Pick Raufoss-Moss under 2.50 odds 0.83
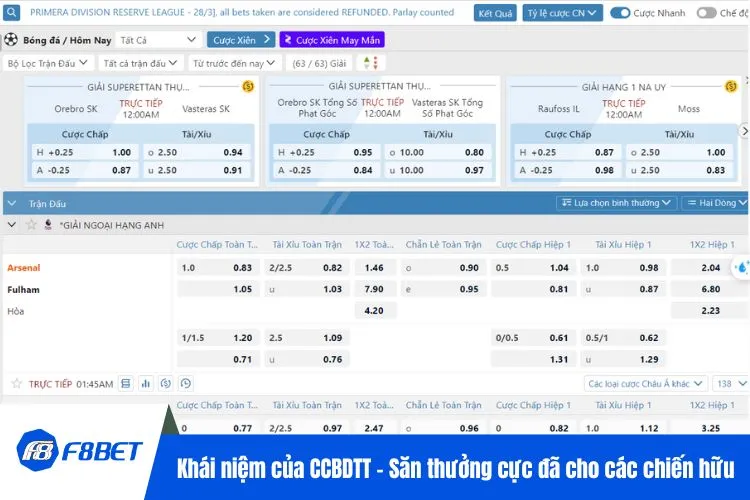Screen dimensions: 750x500 [679, 170]
